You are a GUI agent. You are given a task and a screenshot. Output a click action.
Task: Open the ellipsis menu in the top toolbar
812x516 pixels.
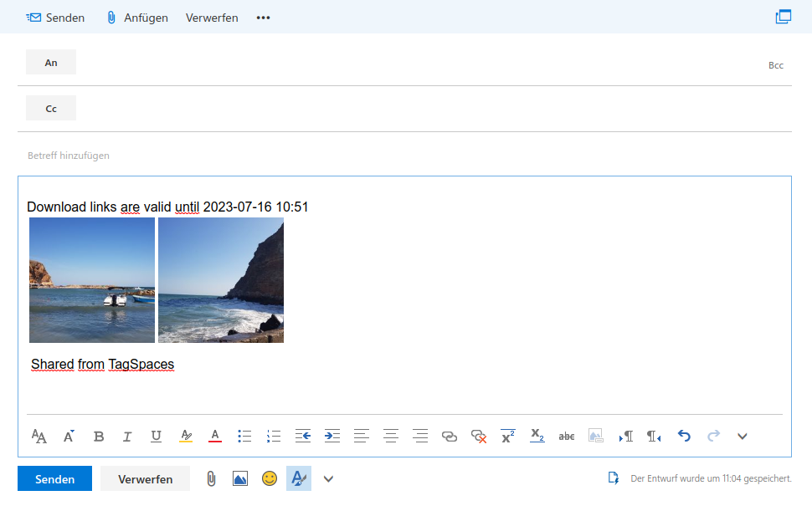coord(262,17)
